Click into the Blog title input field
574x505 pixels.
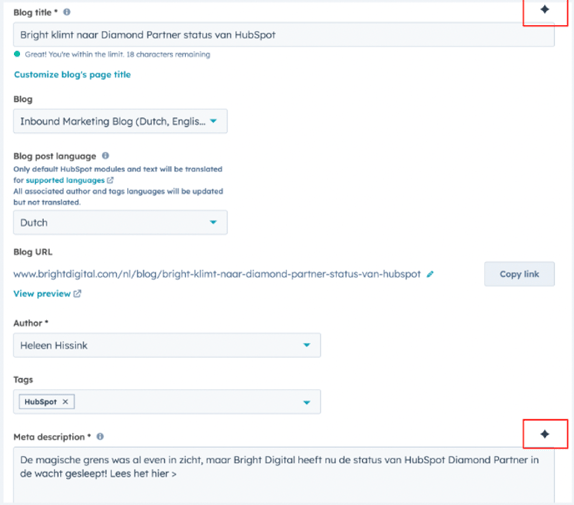(284, 35)
